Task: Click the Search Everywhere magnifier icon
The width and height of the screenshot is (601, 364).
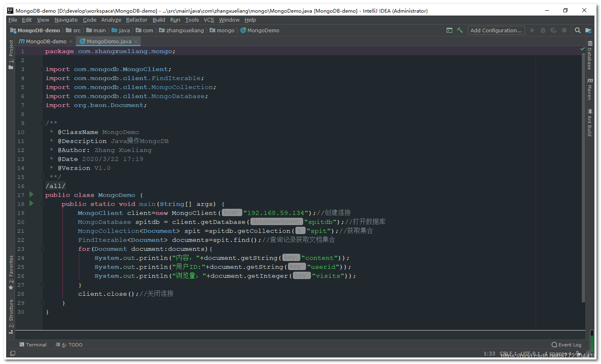Action: [577, 30]
